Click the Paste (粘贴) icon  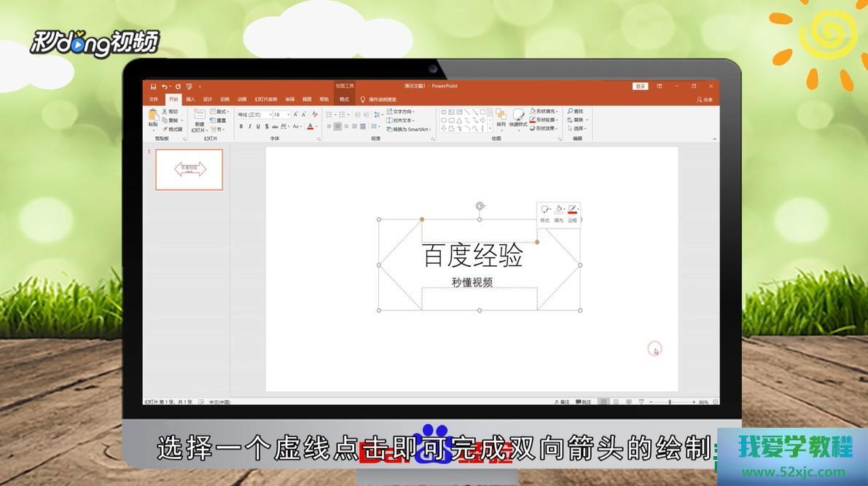tap(153, 117)
